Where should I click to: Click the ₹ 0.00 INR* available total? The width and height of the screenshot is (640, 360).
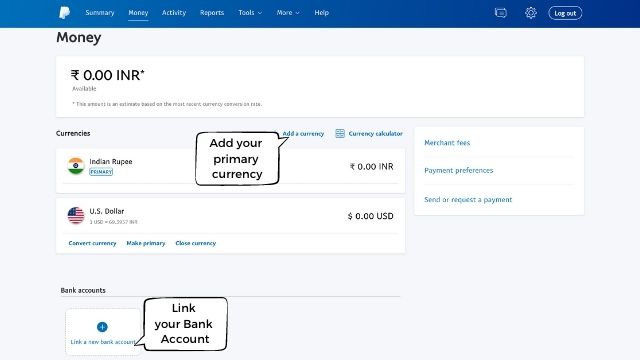108,75
